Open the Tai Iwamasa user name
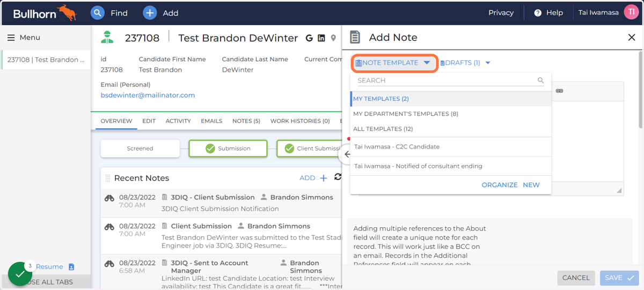 (x=598, y=13)
